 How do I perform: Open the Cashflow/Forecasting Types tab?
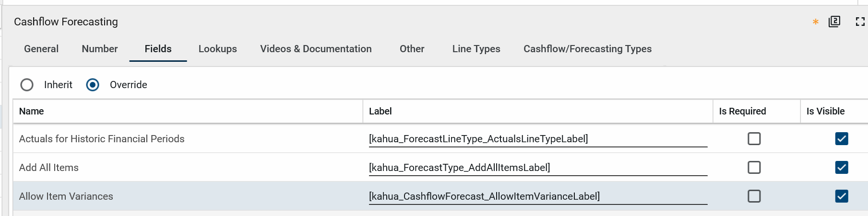587,49
